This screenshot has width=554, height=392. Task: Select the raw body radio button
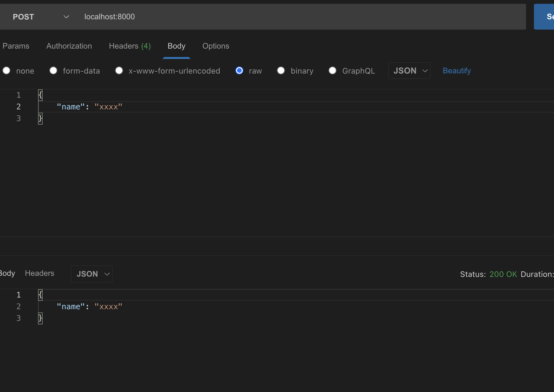(x=239, y=71)
